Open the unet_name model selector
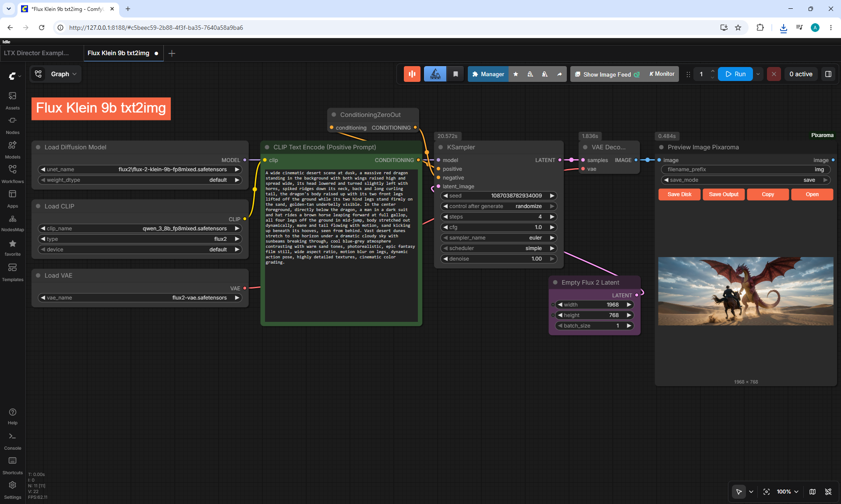841x504 pixels. coord(140,169)
